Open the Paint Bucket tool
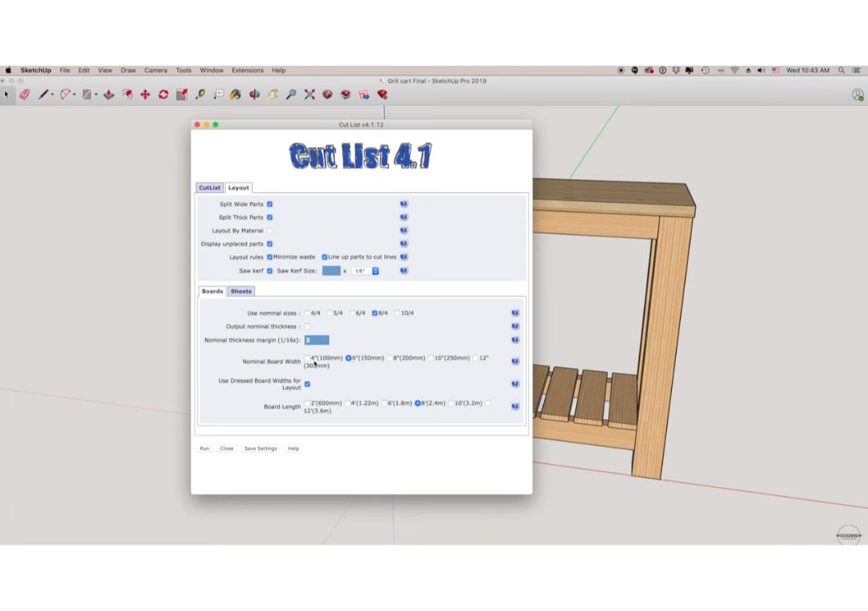 click(235, 94)
